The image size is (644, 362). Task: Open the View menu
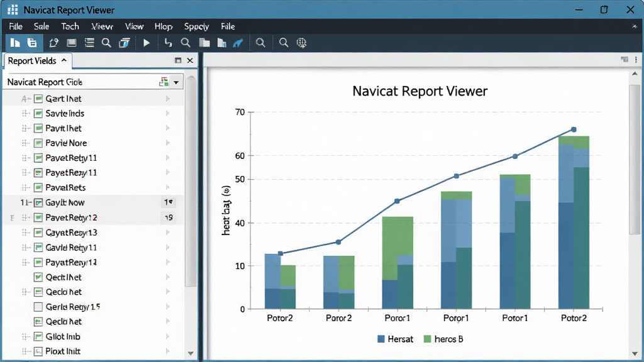click(135, 26)
